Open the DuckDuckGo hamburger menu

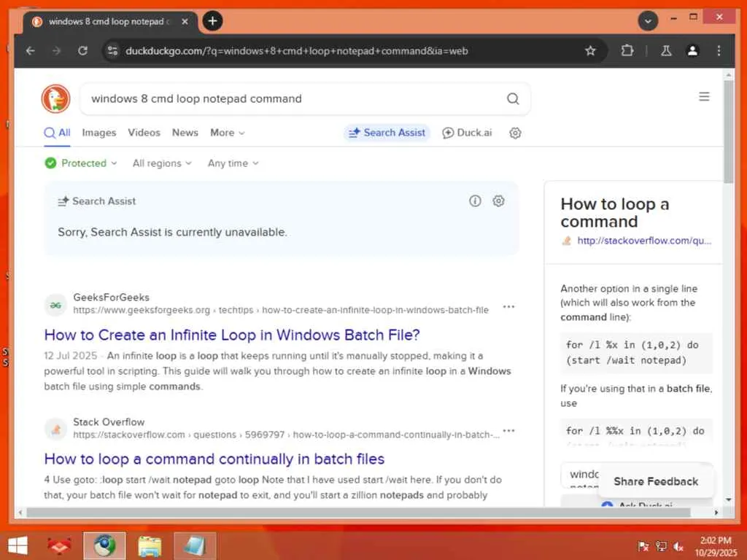[704, 97]
